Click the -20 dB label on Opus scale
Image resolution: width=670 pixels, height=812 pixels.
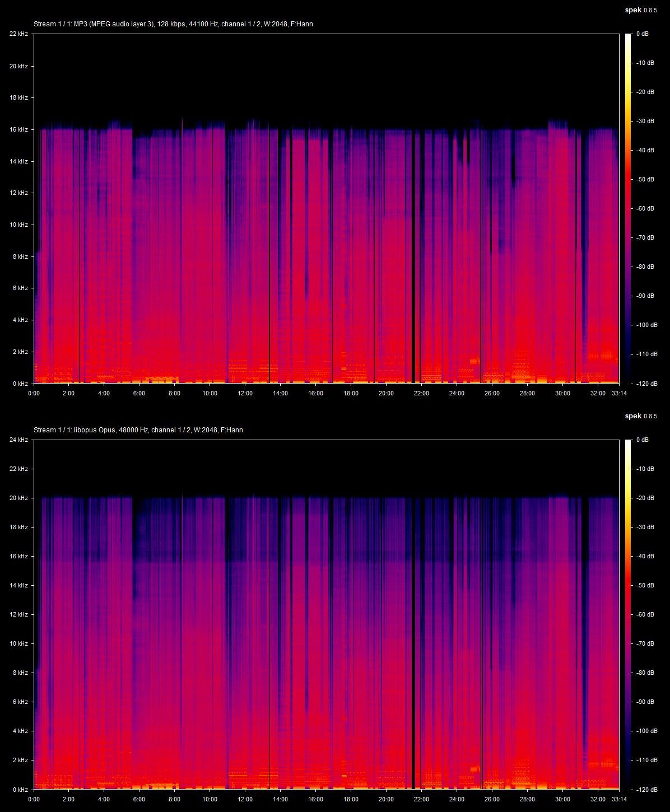click(x=645, y=498)
